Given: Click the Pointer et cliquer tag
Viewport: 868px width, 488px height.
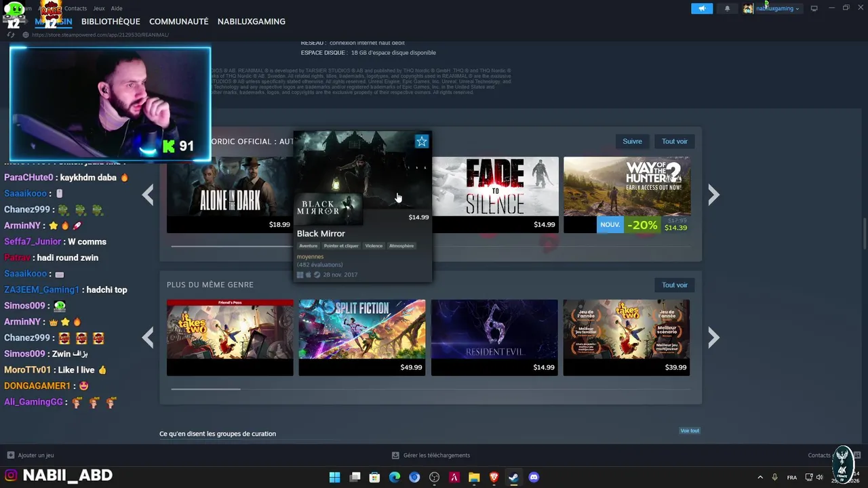Looking at the screenshot, I should pos(341,246).
